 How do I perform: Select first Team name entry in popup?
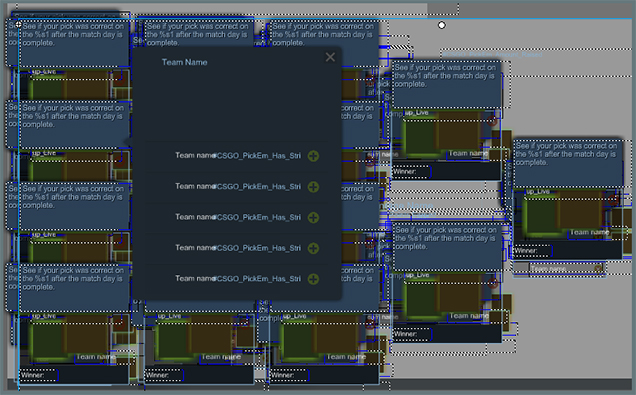[x=195, y=155]
